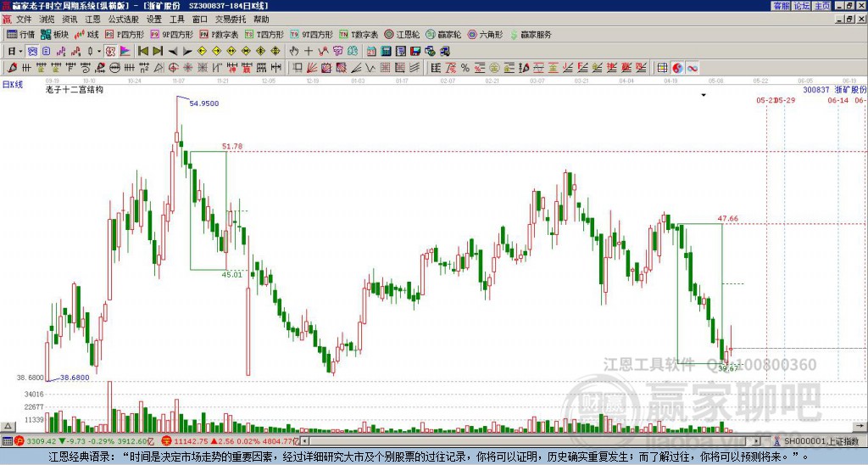Click the 客服 link
Image resolution: width=868 pixels, height=465 pixels.
click(x=781, y=6)
